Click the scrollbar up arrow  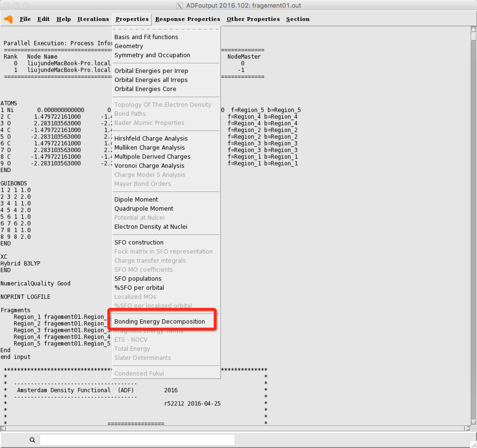[x=473, y=30]
